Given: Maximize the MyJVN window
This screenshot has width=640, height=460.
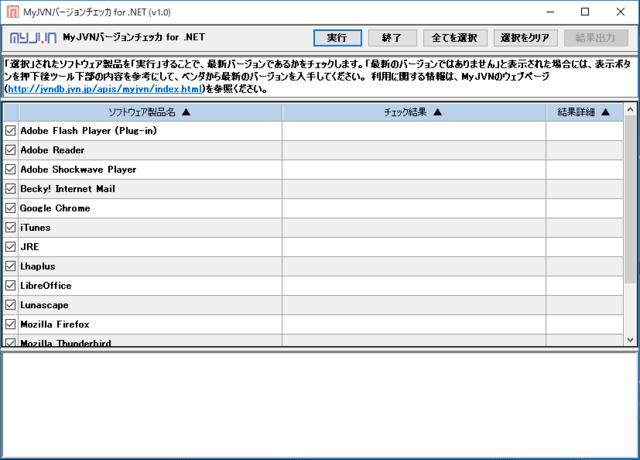Looking at the screenshot, I should click(585, 12).
